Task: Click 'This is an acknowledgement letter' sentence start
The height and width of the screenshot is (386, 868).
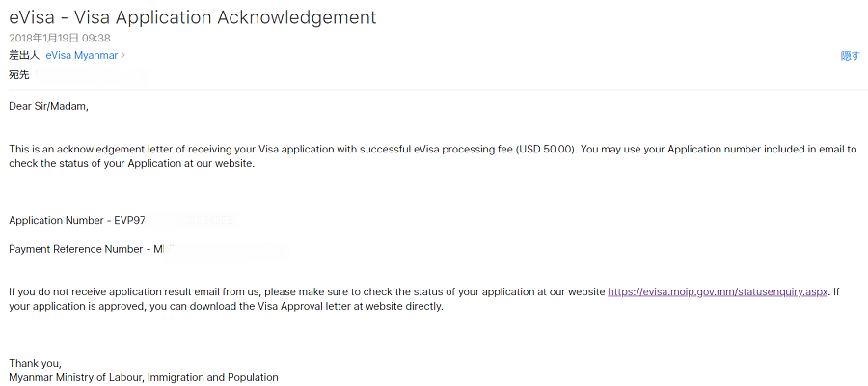Action: click(x=96, y=150)
